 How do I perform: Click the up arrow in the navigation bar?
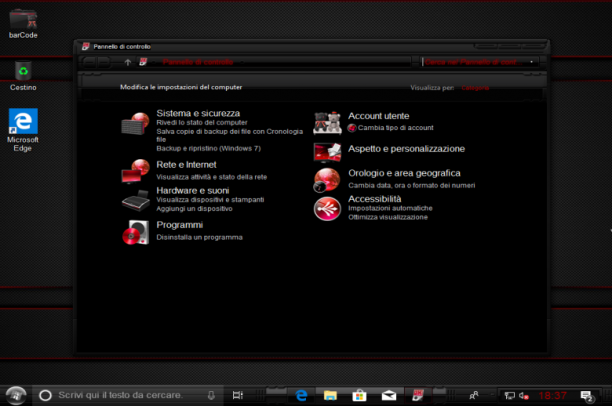128,62
